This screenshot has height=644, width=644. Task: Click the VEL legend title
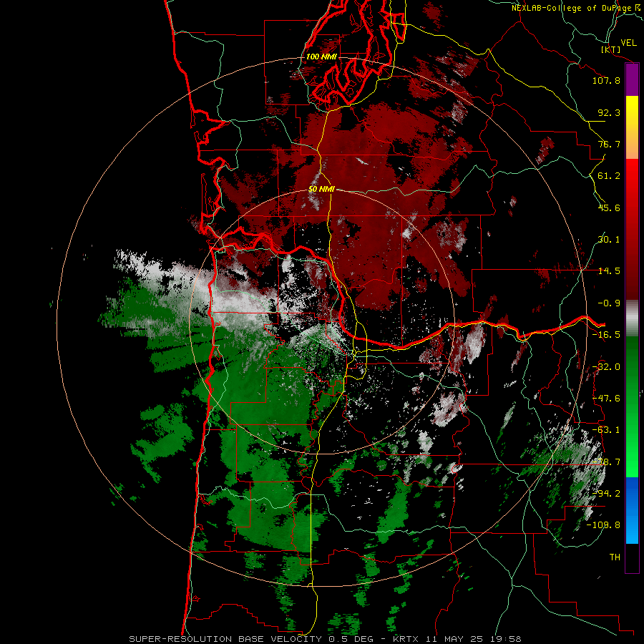(629, 42)
